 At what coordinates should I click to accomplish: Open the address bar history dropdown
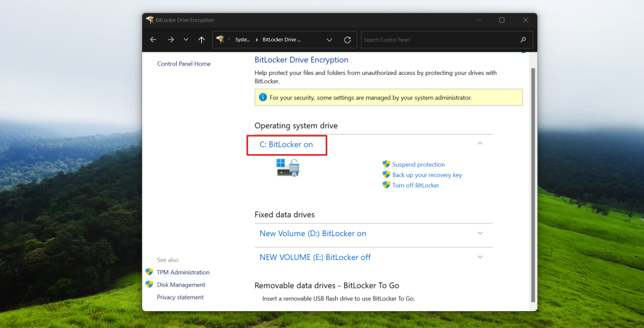point(329,40)
